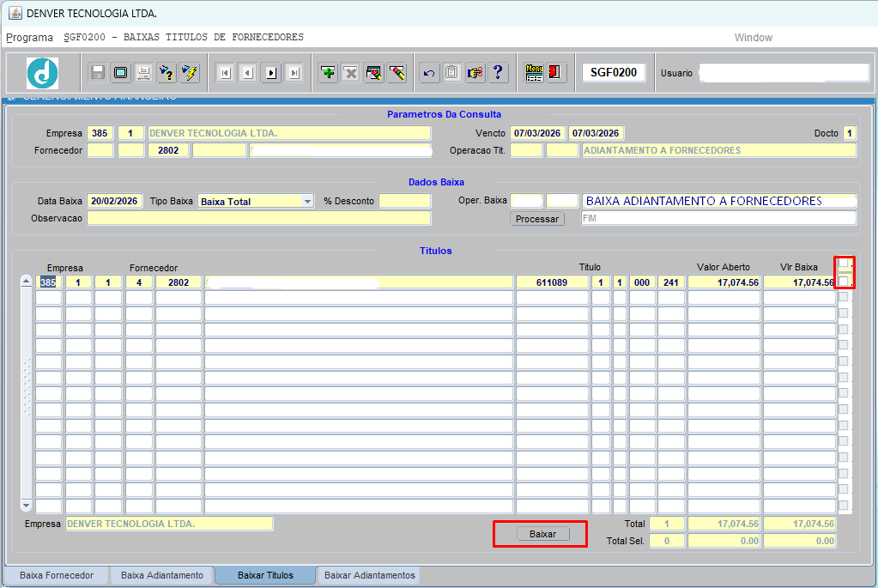The width and height of the screenshot is (878, 588).
Task: Check the box for titulo 611089 row
Action: [x=844, y=282]
